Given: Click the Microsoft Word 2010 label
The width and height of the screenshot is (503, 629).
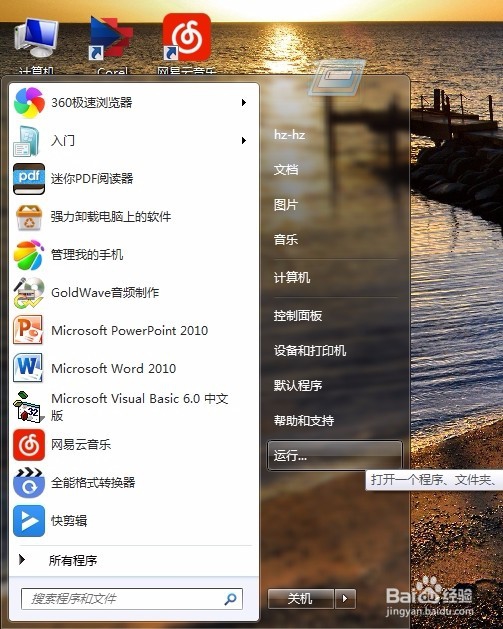Looking at the screenshot, I should coord(114,368).
